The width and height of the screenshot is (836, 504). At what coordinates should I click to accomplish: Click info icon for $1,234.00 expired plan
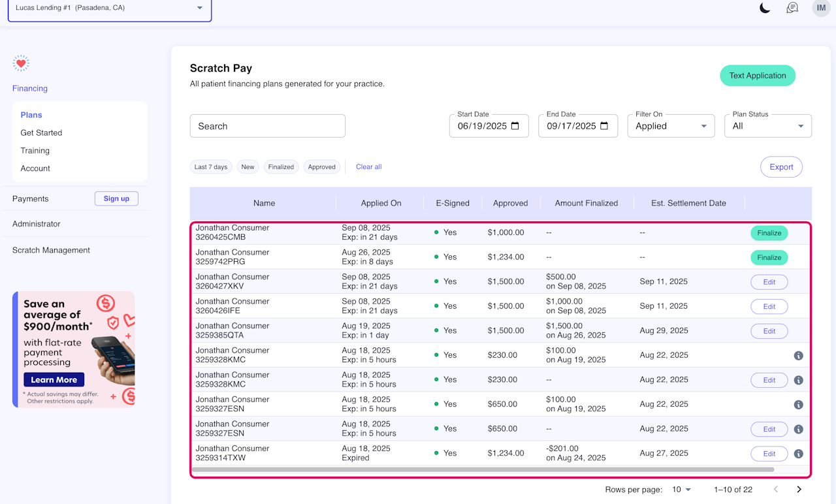[798, 454]
